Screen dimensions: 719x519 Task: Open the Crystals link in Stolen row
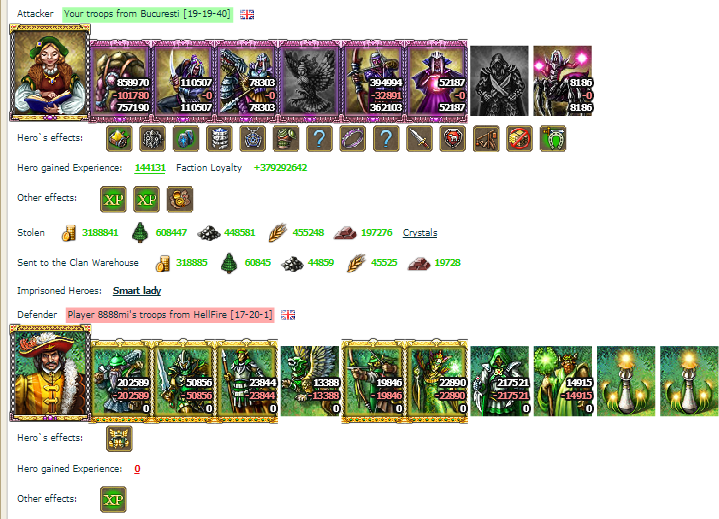420,232
